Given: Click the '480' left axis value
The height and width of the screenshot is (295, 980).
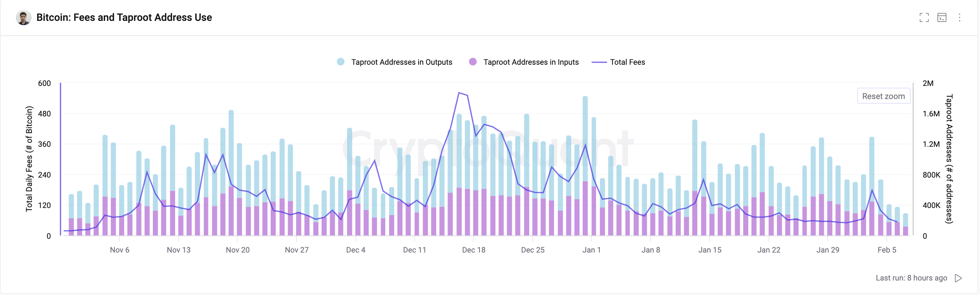Looking at the screenshot, I should (x=45, y=114).
